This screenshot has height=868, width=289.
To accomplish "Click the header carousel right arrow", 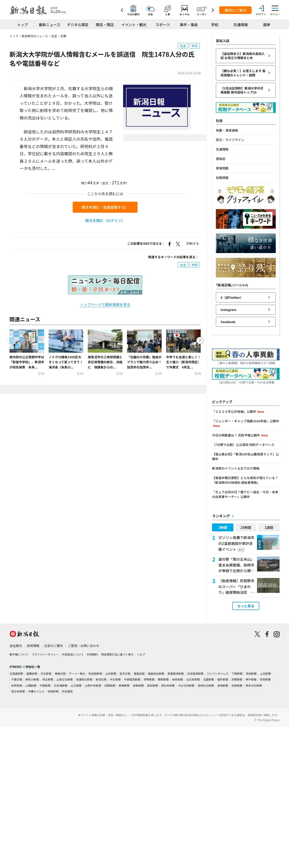I will coord(213,10).
